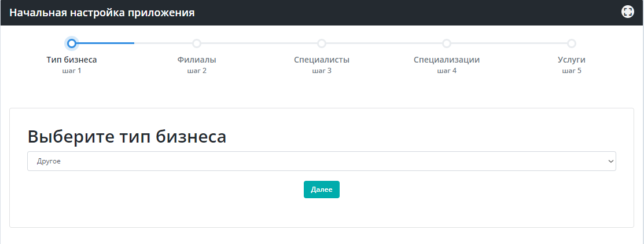Screen dimensions: 644x244
Task: Click the dropdown chevron arrow of business type
Action: 610,162
